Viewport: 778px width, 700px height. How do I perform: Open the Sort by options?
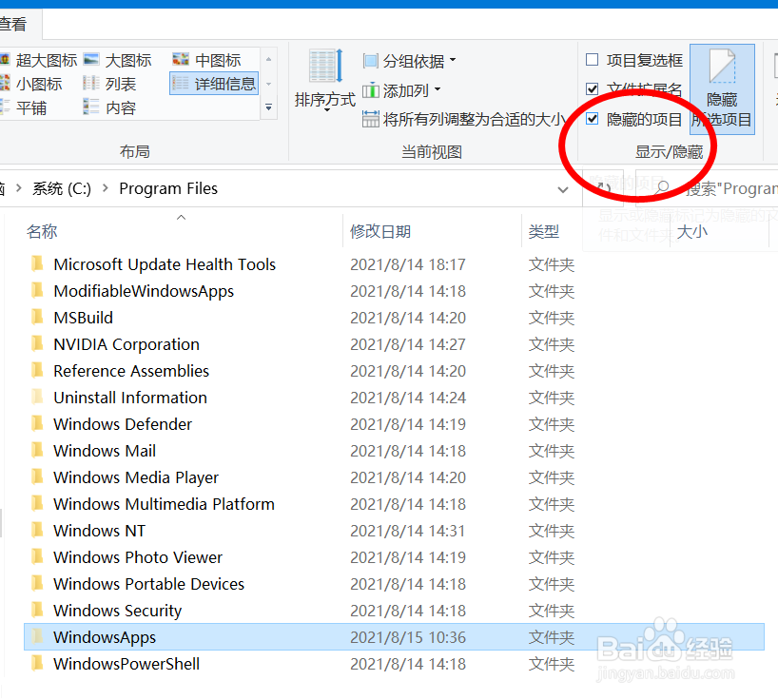[325, 80]
